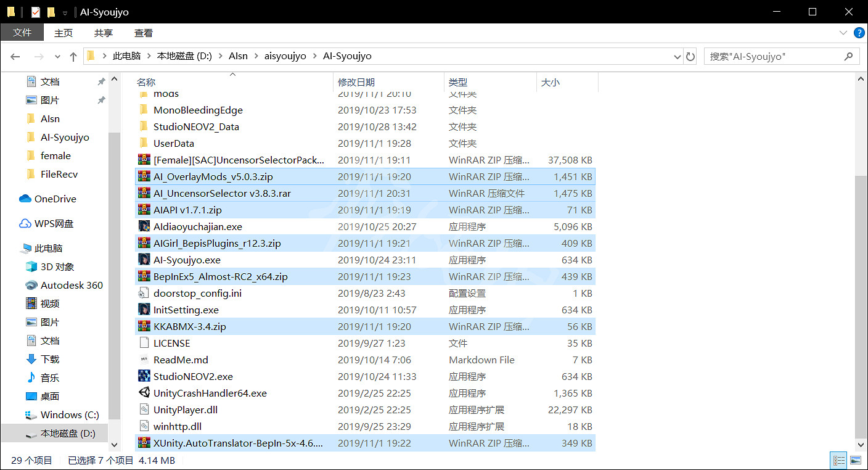Viewport: 868px width, 470px height.
Task: Open the help question mark icon
Action: point(858,33)
